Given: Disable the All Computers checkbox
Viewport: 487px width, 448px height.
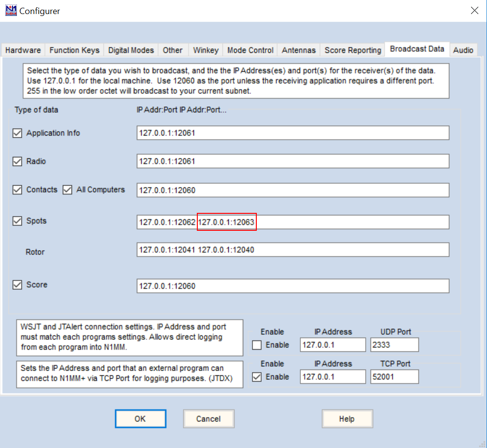Looking at the screenshot, I should coord(67,190).
